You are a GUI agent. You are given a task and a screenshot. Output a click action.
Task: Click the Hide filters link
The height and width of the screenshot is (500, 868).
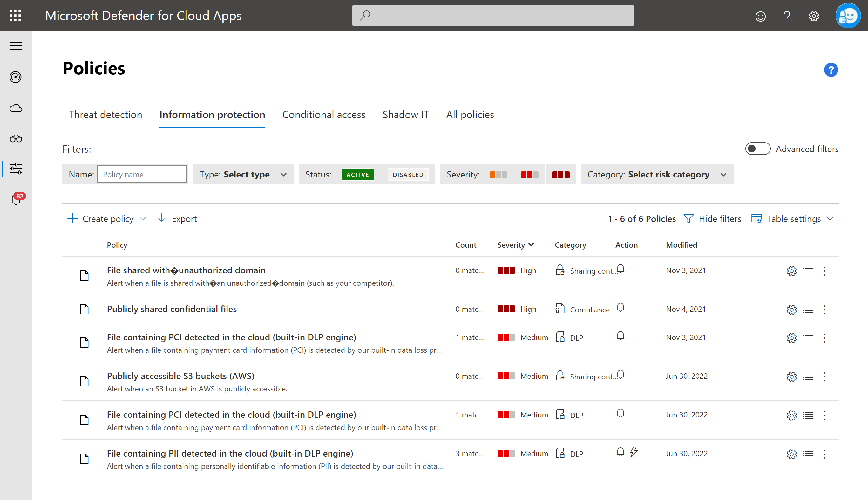pos(720,219)
